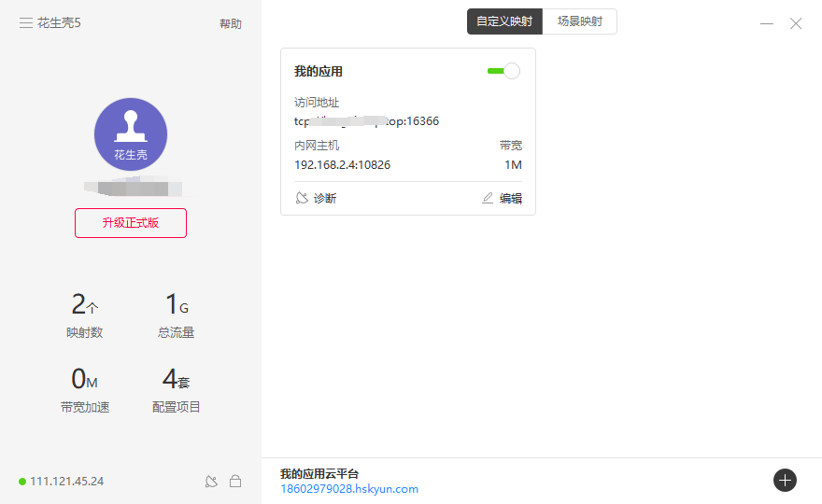822x504 pixels.
Task: Switch to the 场景映射 tab
Action: click(x=580, y=21)
